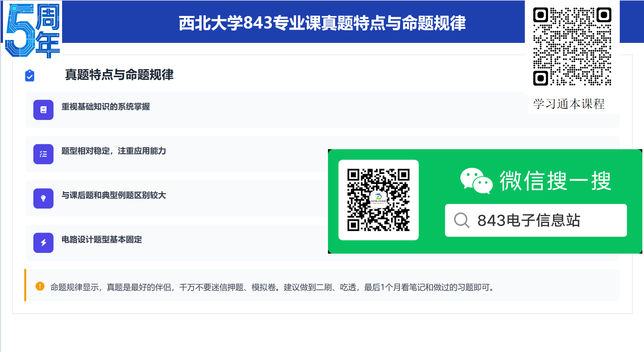Screen dimensions: 644x352
Task: Click the checklist icon for 题型相对稳定
Action: point(43,154)
